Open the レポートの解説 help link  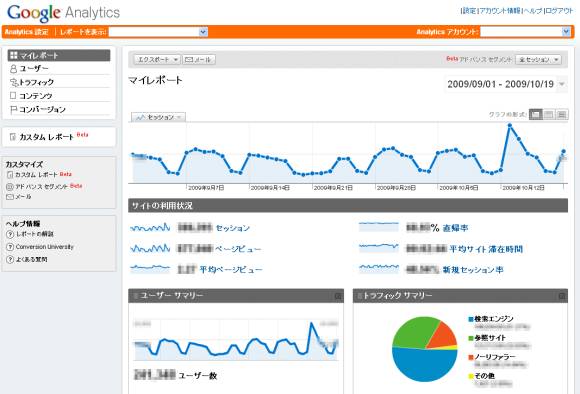coord(35,234)
